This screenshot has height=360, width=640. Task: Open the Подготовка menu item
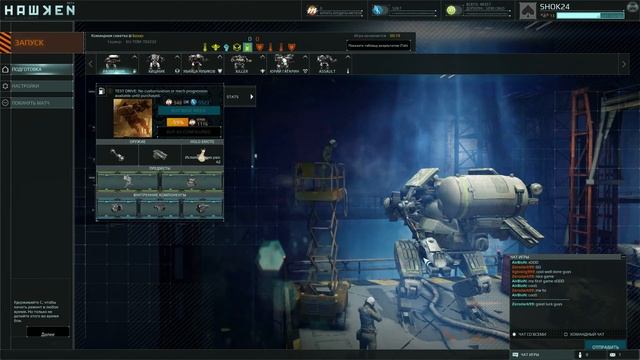pyautogui.click(x=37, y=69)
